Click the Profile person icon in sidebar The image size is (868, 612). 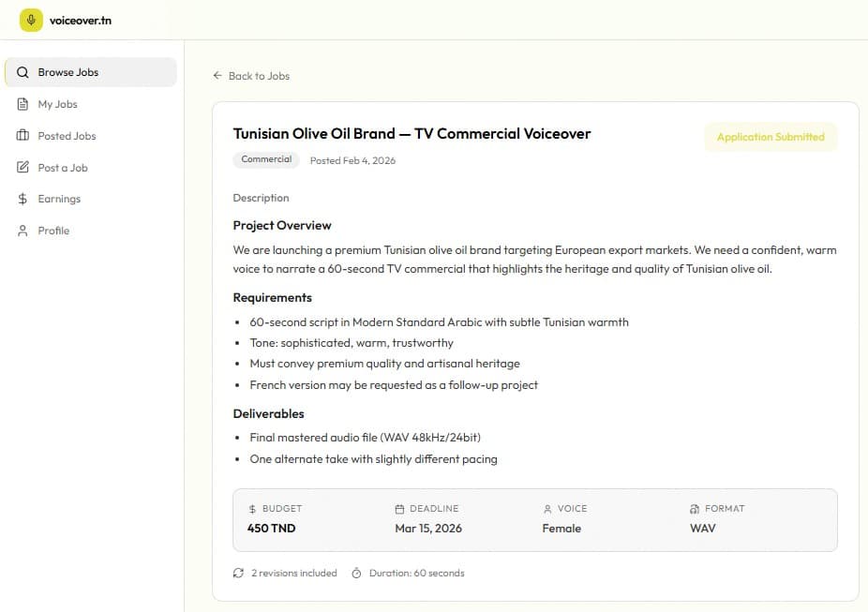21,231
